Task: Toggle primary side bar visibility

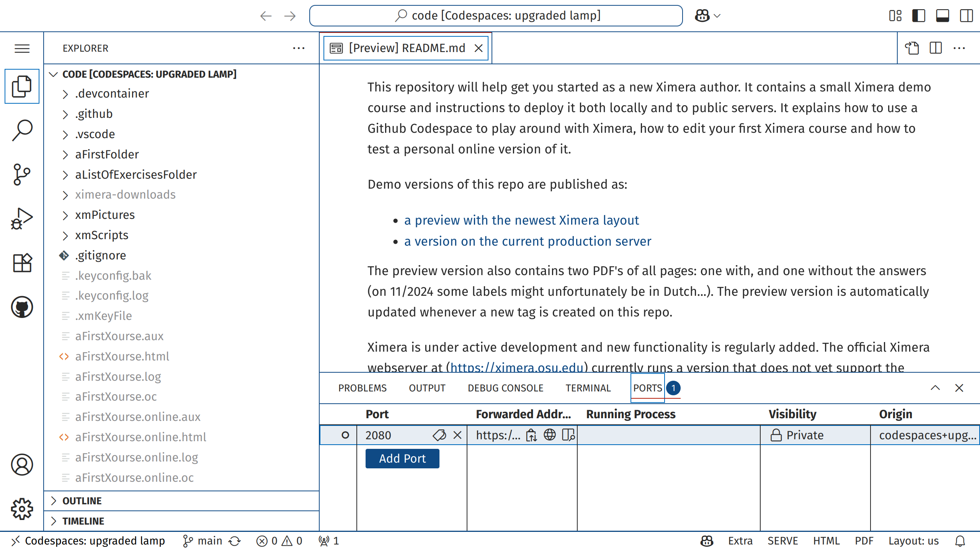Action: tap(919, 16)
